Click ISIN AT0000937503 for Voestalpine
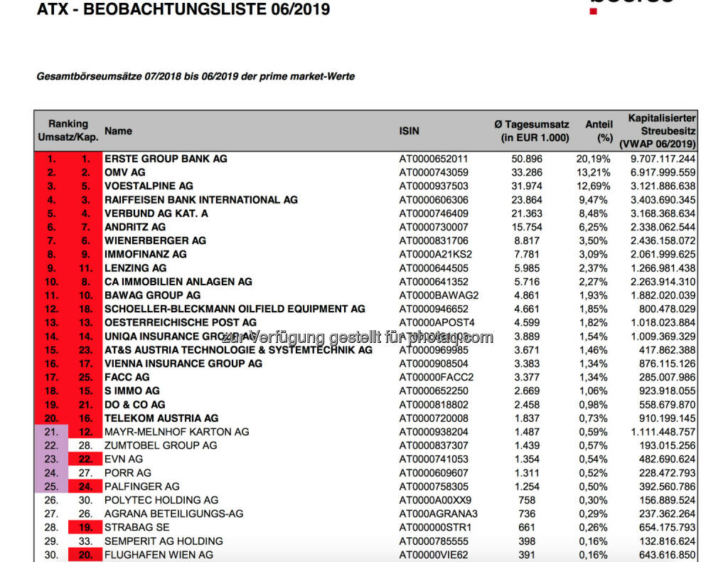 click(433, 186)
